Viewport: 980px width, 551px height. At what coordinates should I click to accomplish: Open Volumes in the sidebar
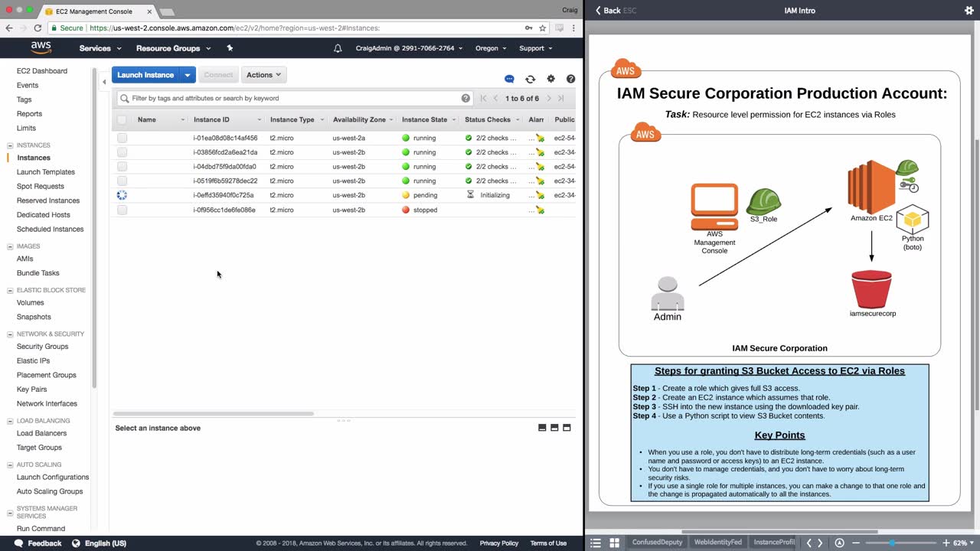[x=30, y=303]
